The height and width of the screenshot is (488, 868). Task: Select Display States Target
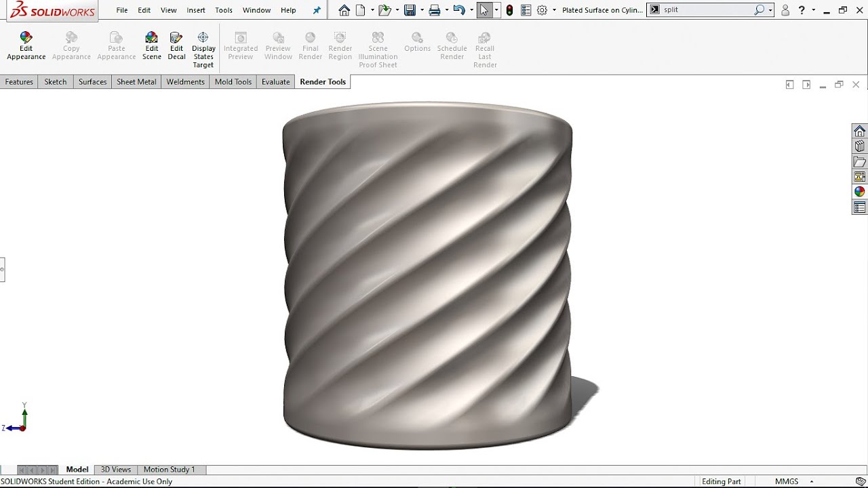pyautogui.click(x=203, y=50)
